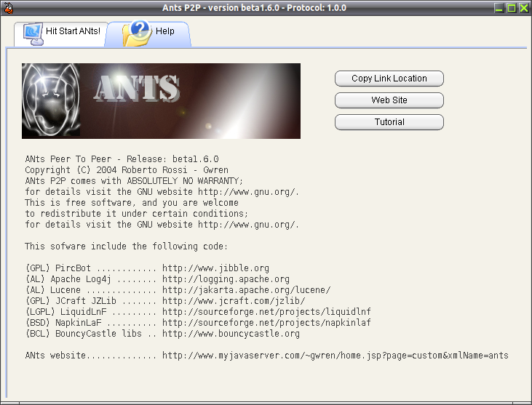Image resolution: width=532 pixels, height=405 pixels.
Task: Click the myjavaserver.com ANts website URL
Action: coord(336,355)
